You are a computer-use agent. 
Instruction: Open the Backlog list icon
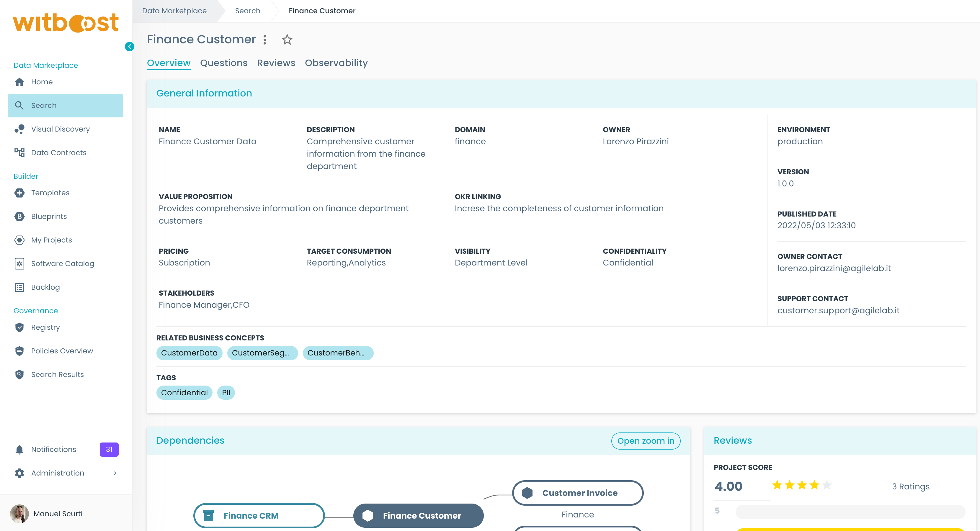[19, 287]
